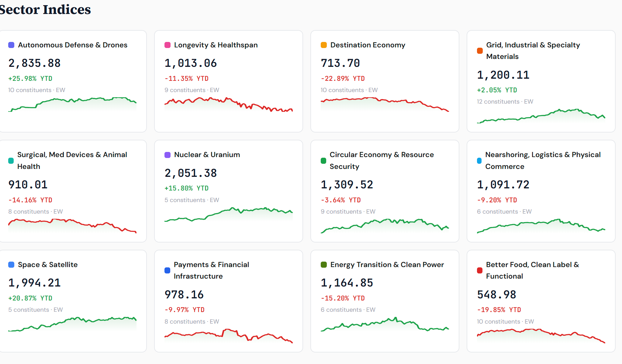Click the pink Longevity & Healthspan color square

pyautogui.click(x=168, y=45)
